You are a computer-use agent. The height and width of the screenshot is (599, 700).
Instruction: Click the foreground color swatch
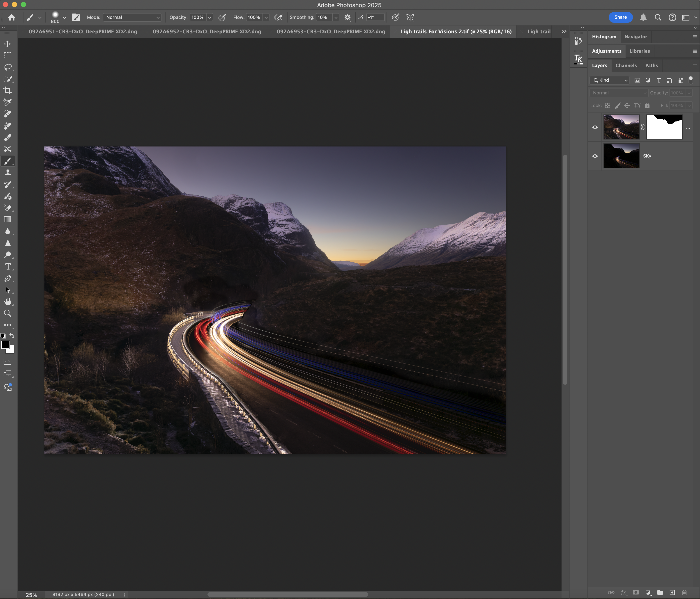(x=5, y=345)
